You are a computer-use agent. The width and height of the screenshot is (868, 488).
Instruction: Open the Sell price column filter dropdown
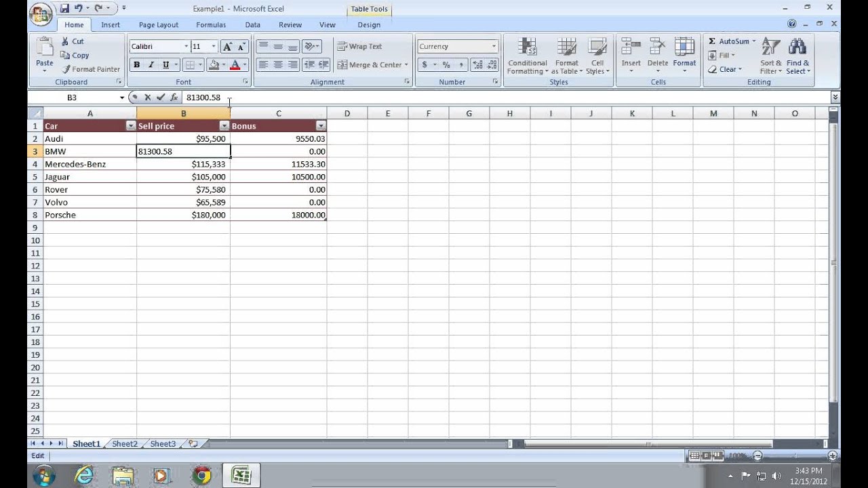224,126
